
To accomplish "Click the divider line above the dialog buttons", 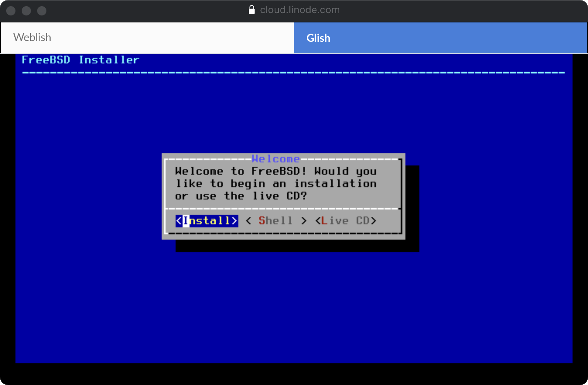I will click(x=282, y=209).
